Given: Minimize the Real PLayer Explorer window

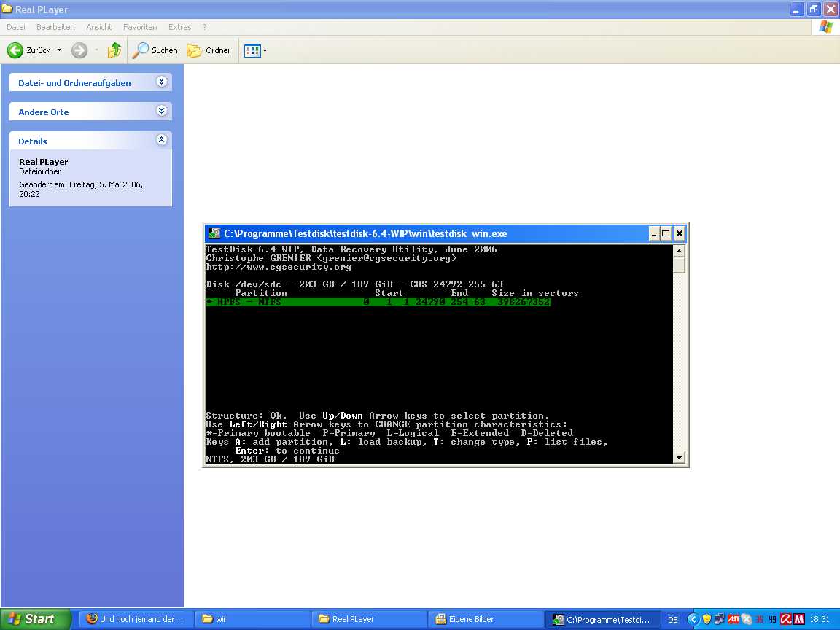Looking at the screenshot, I should [x=796, y=9].
